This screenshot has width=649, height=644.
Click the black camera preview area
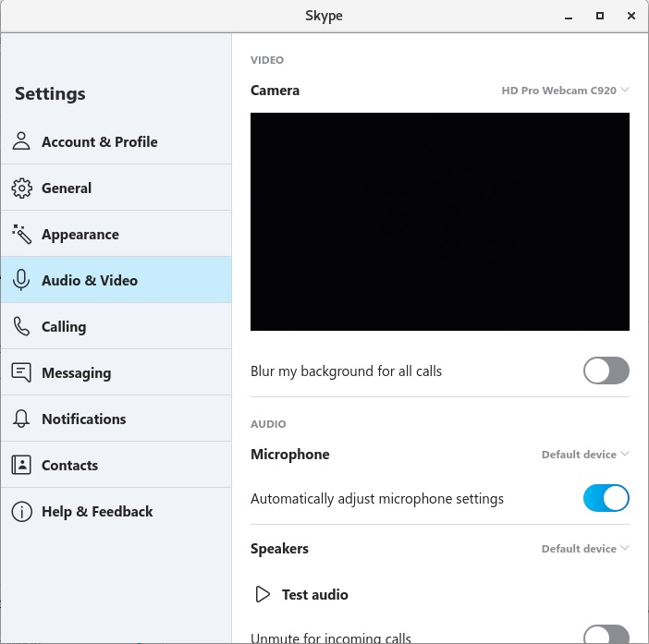439,222
